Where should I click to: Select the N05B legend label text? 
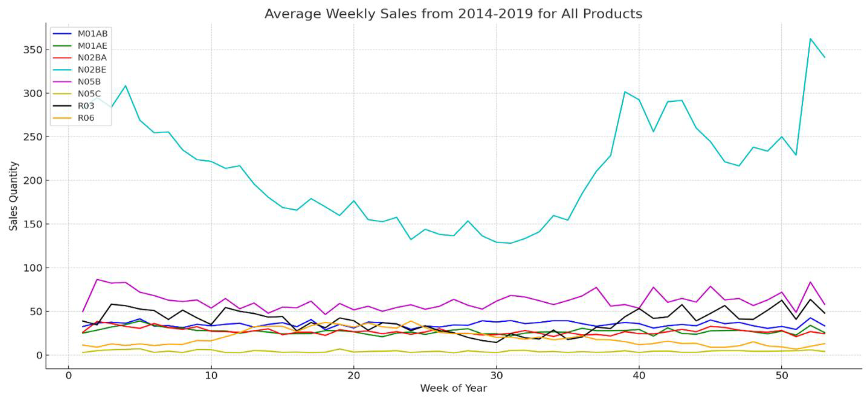(89, 82)
